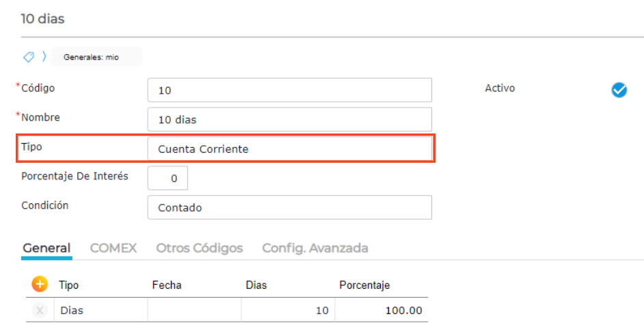
Task: Go to the Config. Avanzada tab
Action: tap(314, 248)
